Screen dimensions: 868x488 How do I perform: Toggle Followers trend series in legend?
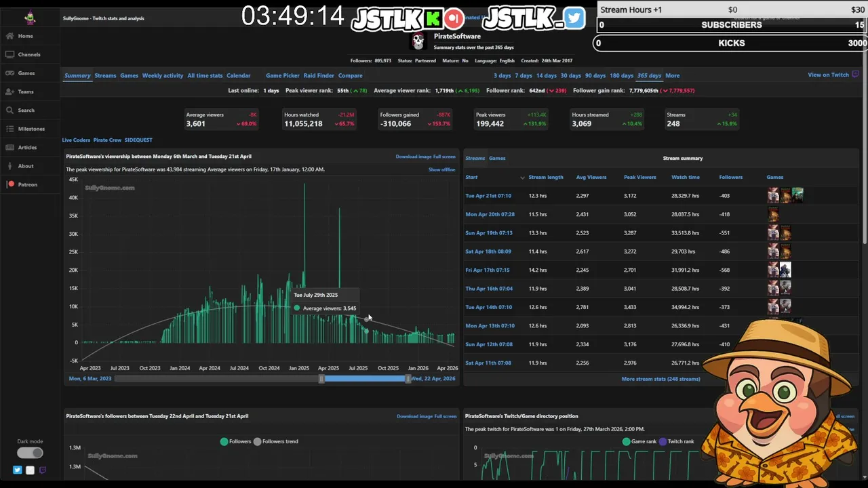(x=276, y=441)
